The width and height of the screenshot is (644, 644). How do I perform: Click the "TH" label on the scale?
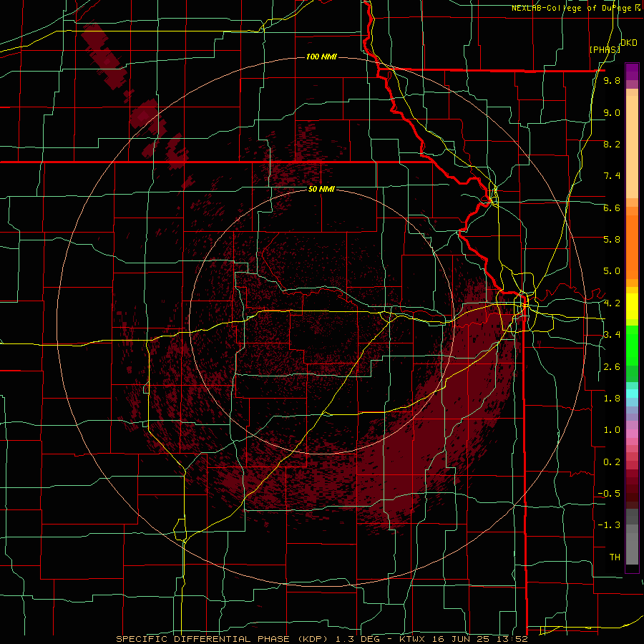point(615,557)
